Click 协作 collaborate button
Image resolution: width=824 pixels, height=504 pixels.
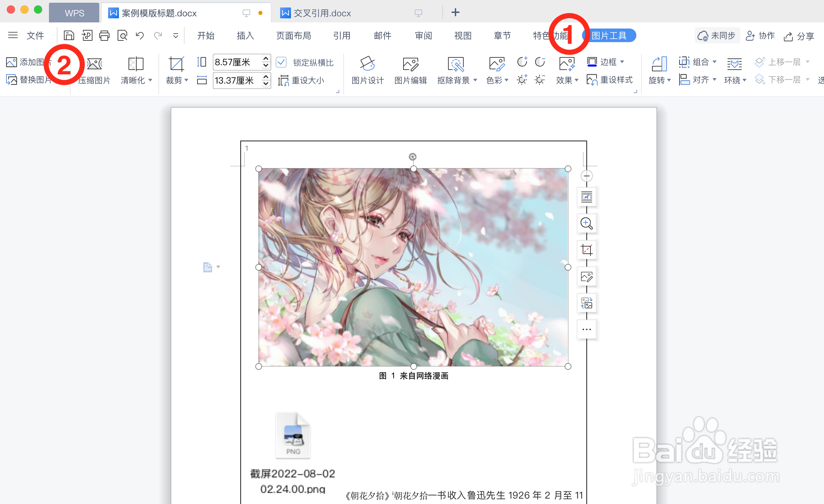(760, 35)
